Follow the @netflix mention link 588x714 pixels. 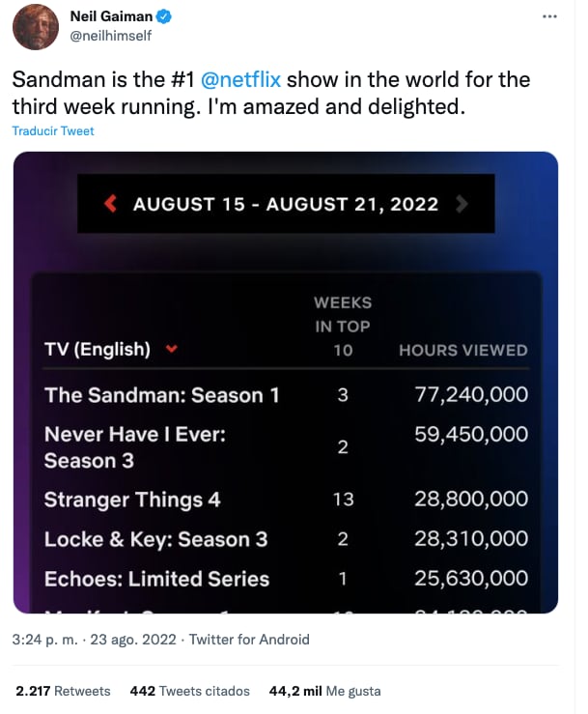tap(241, 79)
